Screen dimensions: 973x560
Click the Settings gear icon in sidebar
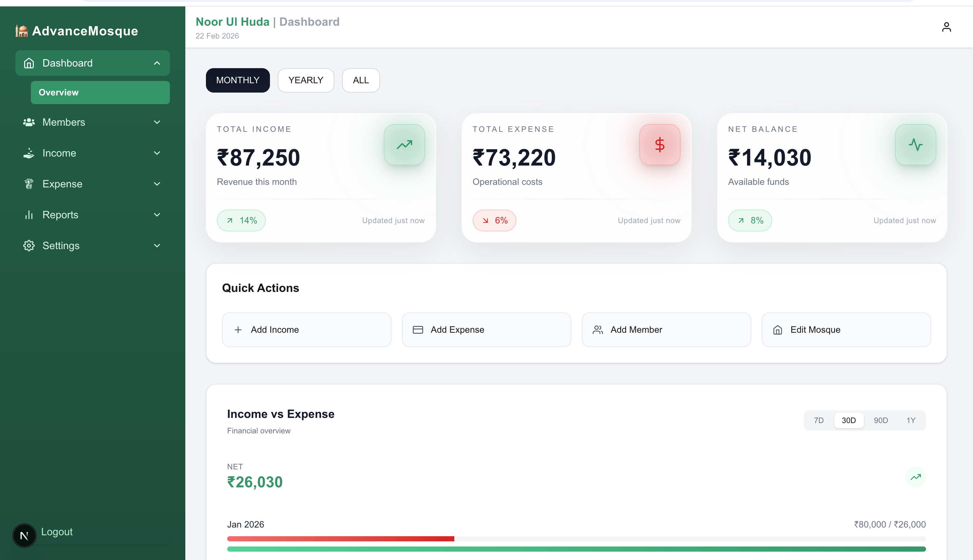click(29, 245)
